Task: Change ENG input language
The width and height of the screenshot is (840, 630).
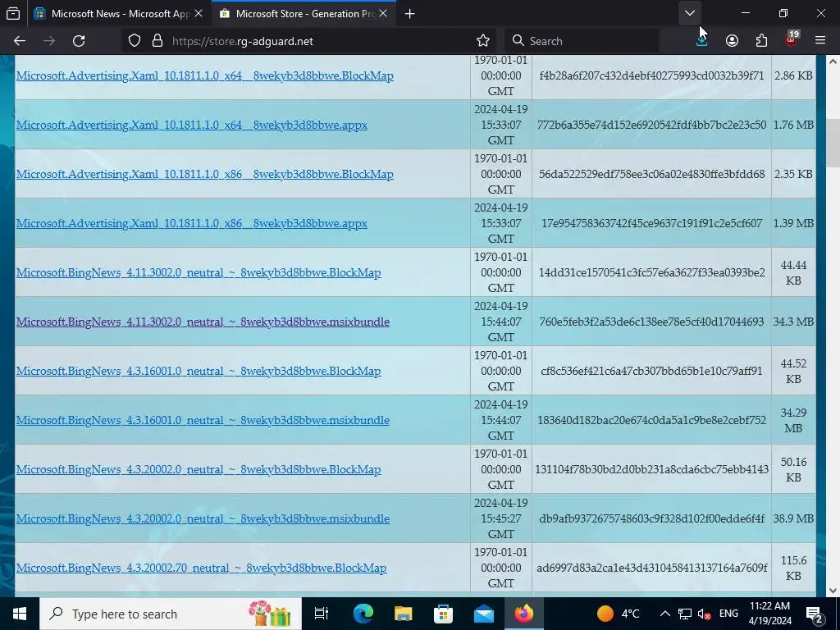Action: (728, 614)
